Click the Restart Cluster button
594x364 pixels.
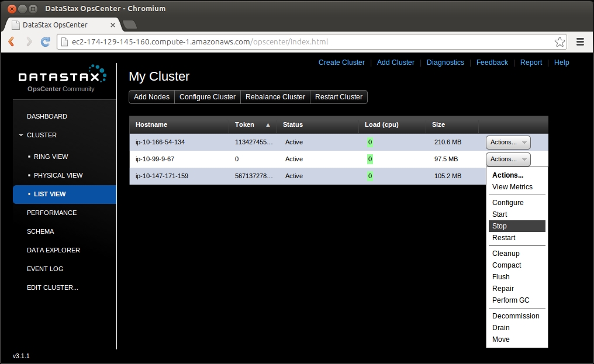pyautogui.click(x=339, y=97)
